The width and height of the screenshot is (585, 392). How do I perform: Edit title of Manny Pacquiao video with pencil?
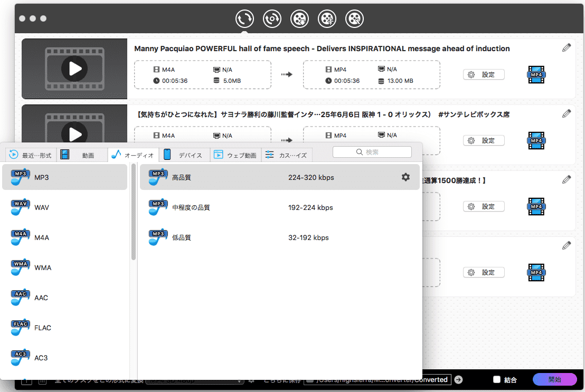point(567,47)
